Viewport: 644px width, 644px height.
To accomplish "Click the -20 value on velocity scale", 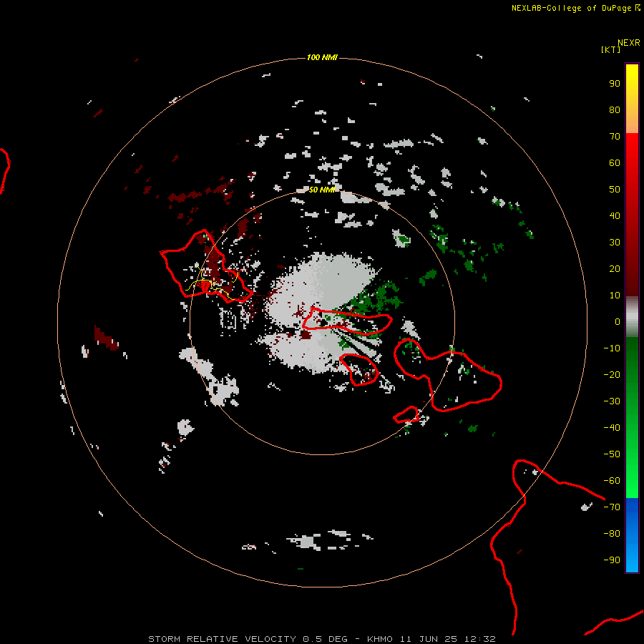I will point(612,374).
